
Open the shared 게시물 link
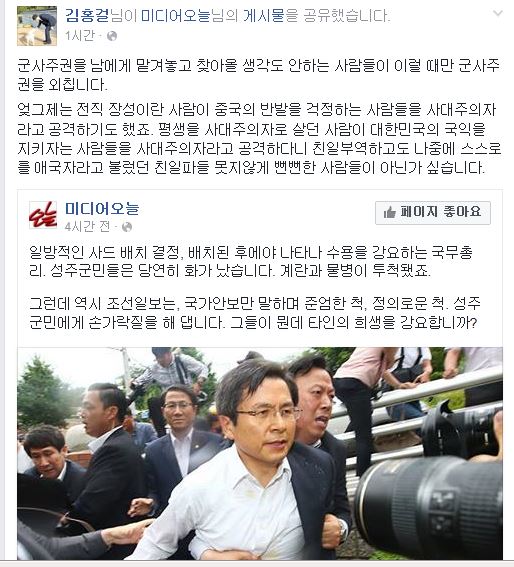click(264, 16)
